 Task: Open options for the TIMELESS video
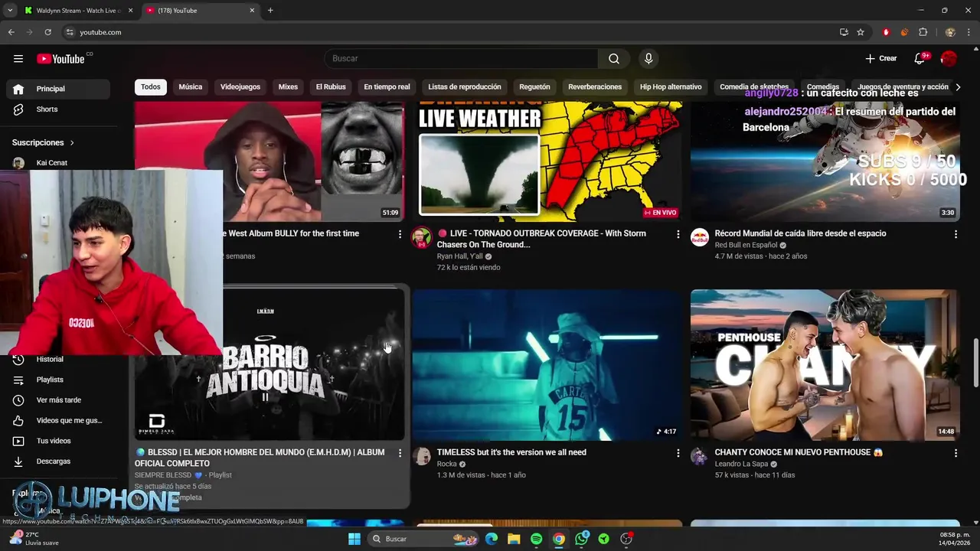point(678,453)
